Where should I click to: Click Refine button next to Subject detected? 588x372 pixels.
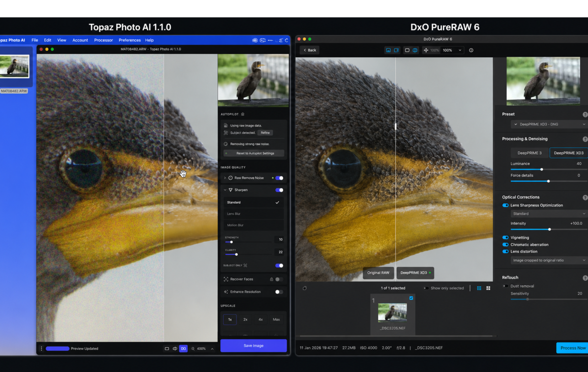coord(265,133)
